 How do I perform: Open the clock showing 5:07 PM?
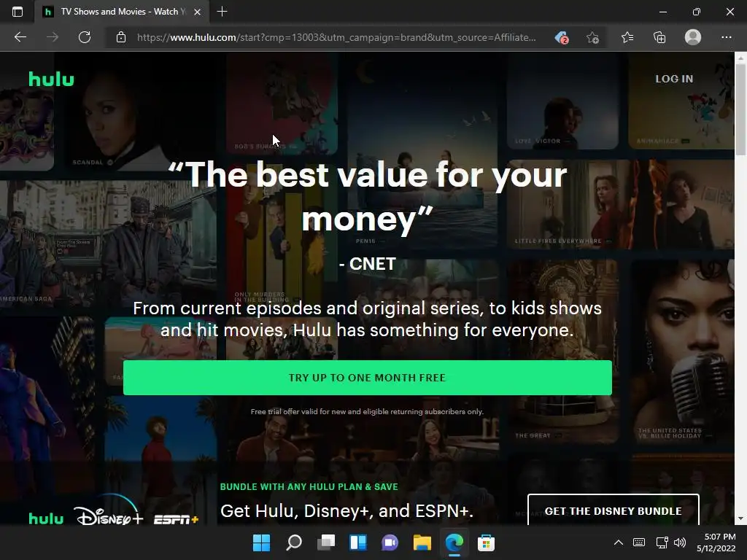[x=716, y=542]
